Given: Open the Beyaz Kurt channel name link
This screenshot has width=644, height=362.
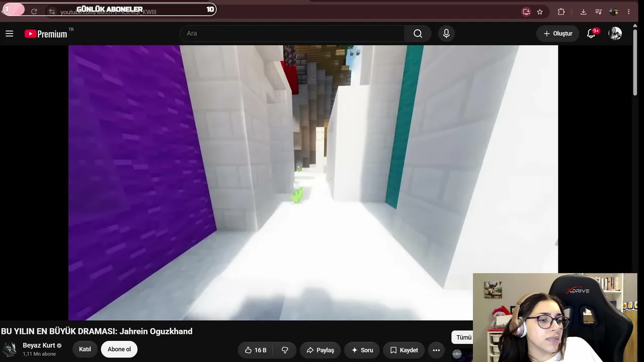Looking at the screenshot, I should coord(39,345).
